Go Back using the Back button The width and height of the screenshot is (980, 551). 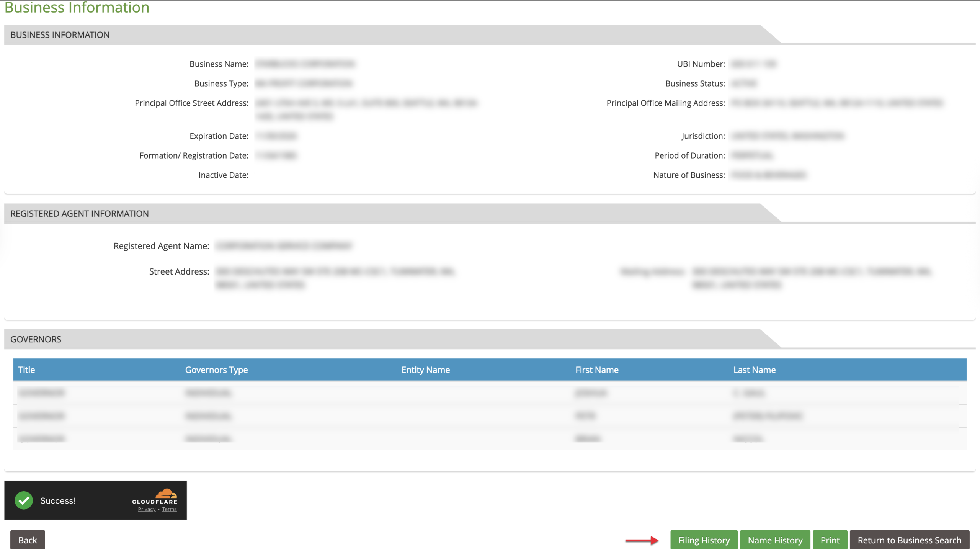click(28, 540)
